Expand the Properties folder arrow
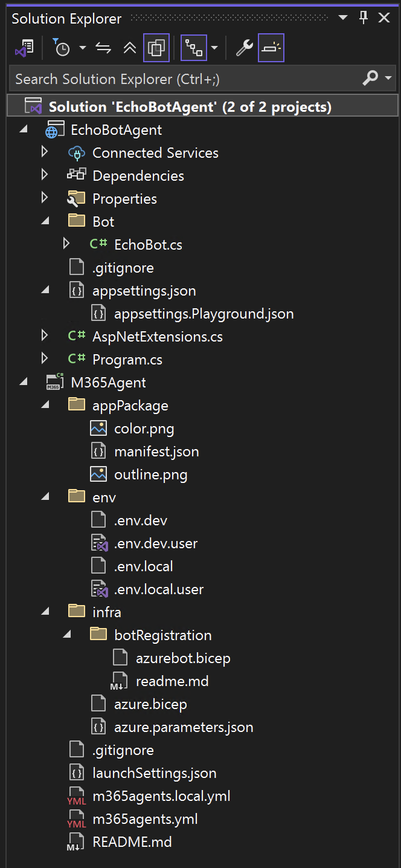Viewport: 401px width, 868px height. click(x=44, y=198)
